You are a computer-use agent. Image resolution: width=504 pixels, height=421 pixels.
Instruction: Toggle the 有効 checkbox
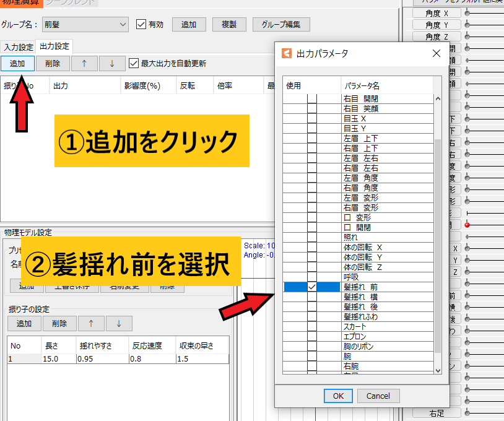pyautogui.click(x=141, y=25)
